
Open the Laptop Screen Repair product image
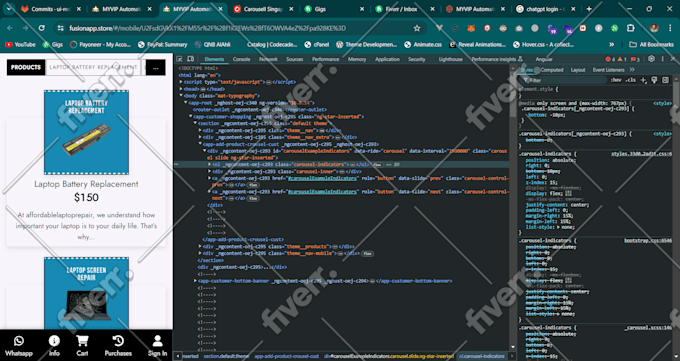click(86, 293)
